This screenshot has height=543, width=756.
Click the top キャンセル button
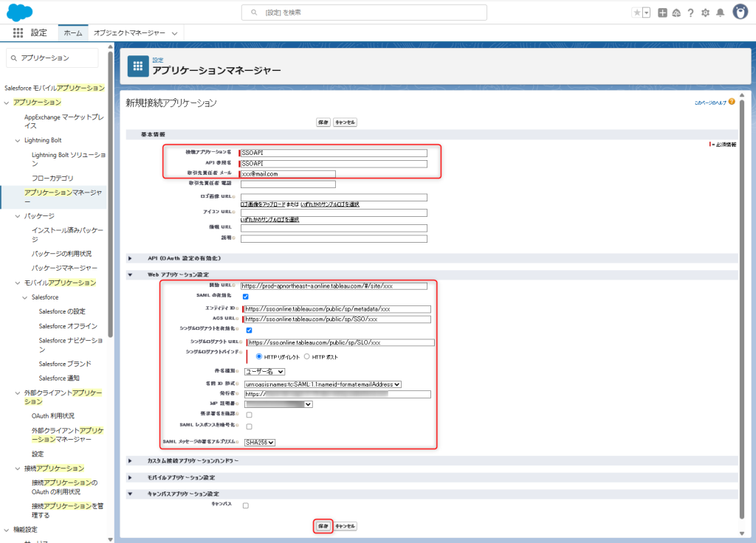tap(345, 122)
